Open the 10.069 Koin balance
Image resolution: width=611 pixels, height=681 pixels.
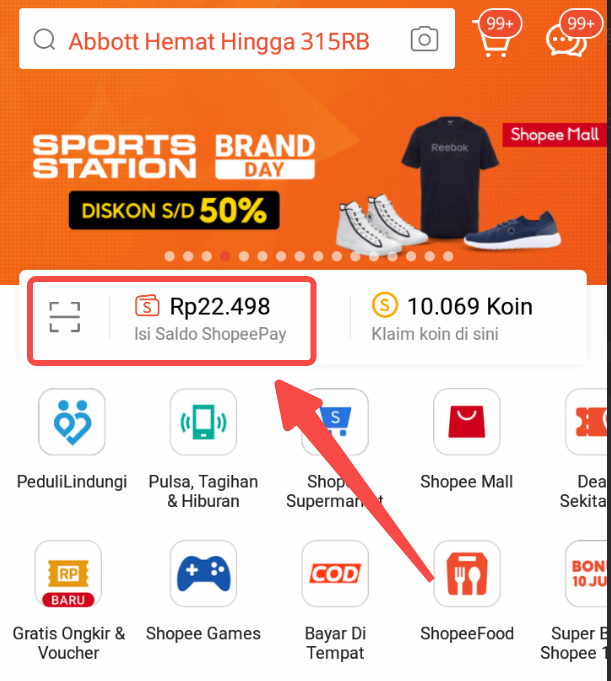pyautogui.click(x=469, y=306)
